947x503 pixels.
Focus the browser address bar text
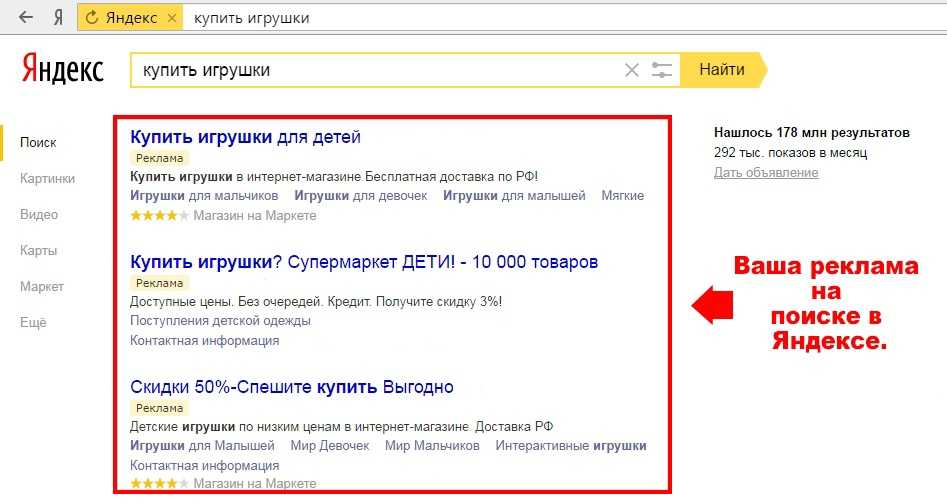(251, 18)
